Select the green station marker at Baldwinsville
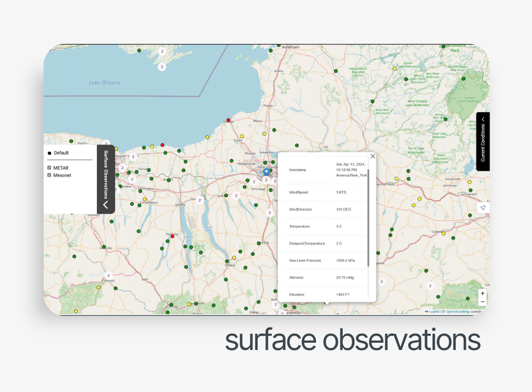Image resolution: width=532 pixels, height=392 pixels. pyautogui.click(x=232, y=161)
